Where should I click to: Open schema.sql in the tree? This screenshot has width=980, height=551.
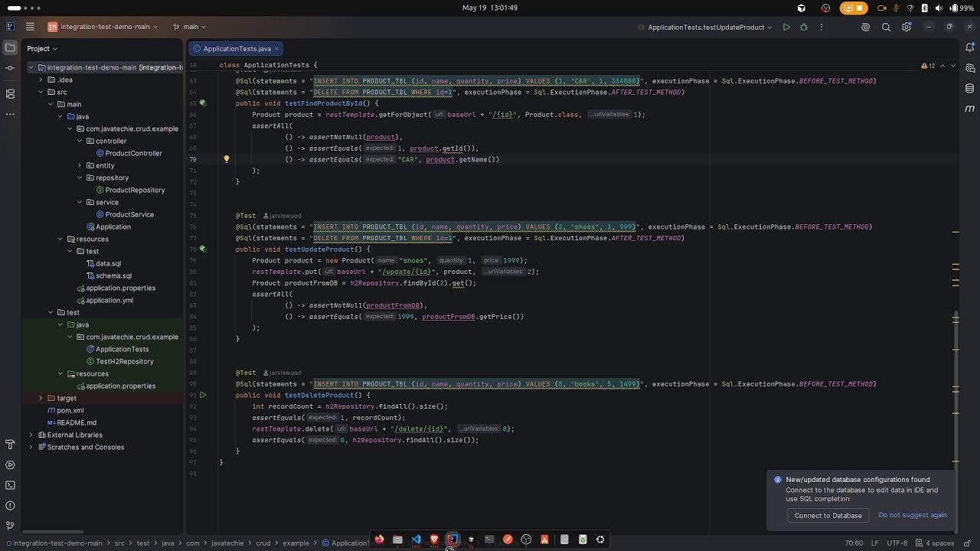coord(113,275)
